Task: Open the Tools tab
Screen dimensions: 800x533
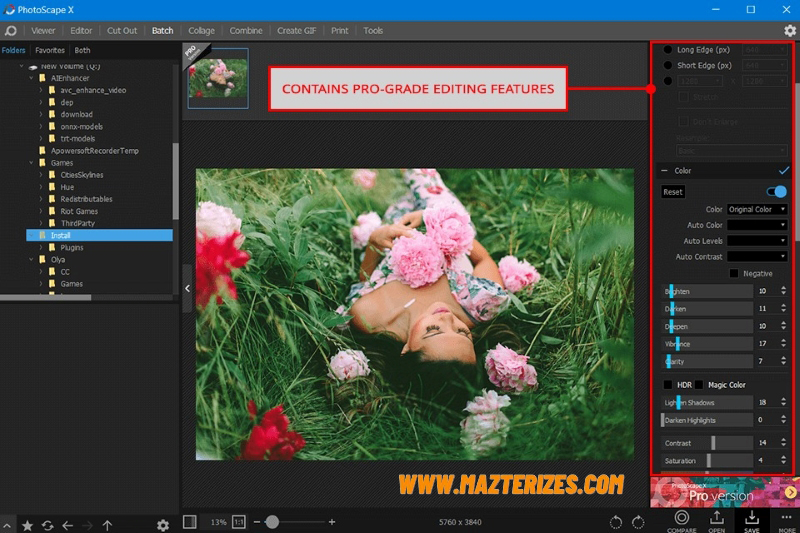Action: tap(373, 31)
